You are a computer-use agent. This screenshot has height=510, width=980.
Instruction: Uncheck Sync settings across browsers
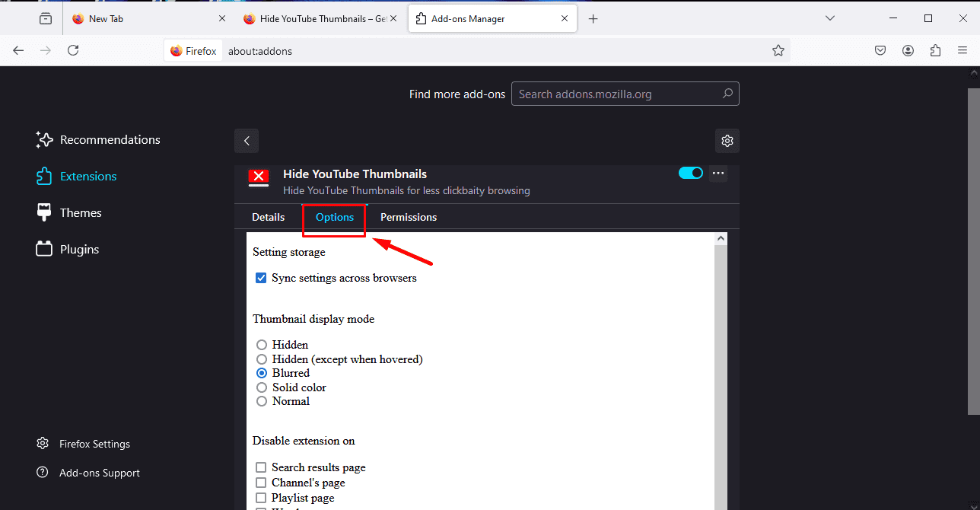(261, 279)
